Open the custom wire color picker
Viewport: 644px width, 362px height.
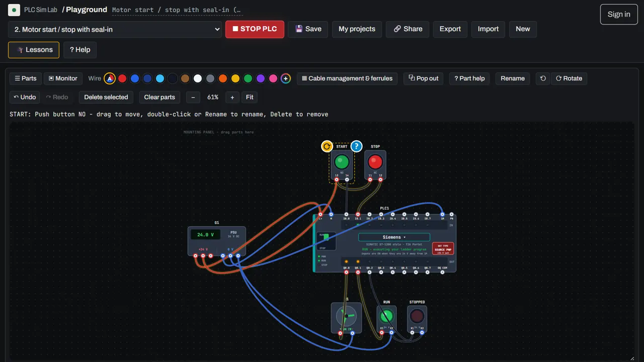click(x=286, y=78)
